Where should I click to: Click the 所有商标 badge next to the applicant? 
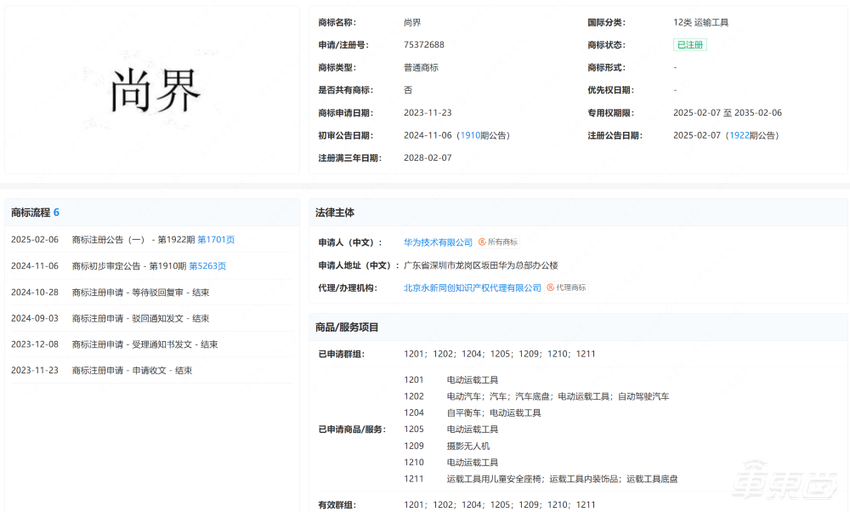(498, 242)
